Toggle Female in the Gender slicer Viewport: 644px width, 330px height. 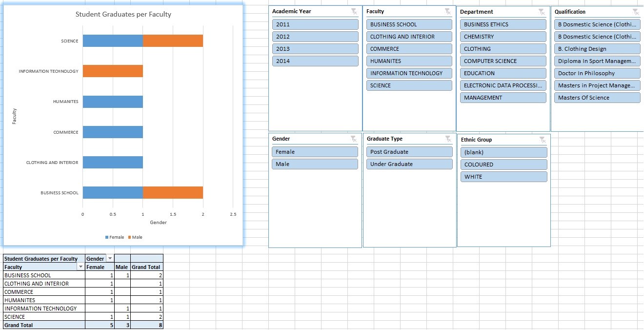315,152
